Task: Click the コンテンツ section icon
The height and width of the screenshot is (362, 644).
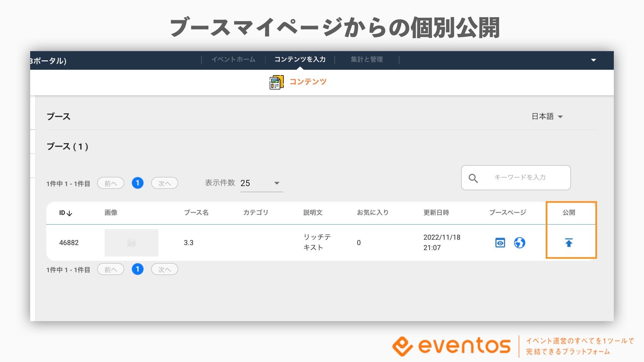Action: coord(276,82)
